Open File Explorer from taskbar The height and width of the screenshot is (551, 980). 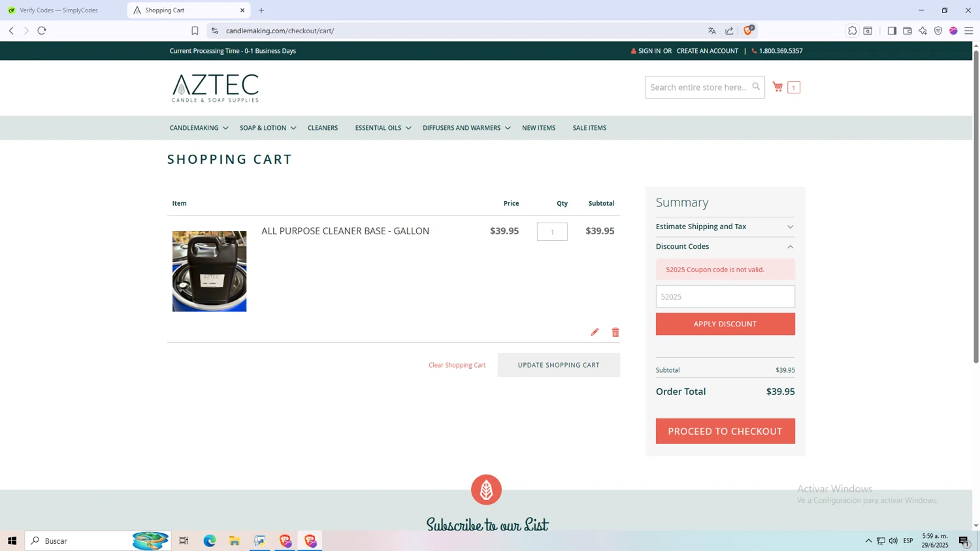[235, 541]
